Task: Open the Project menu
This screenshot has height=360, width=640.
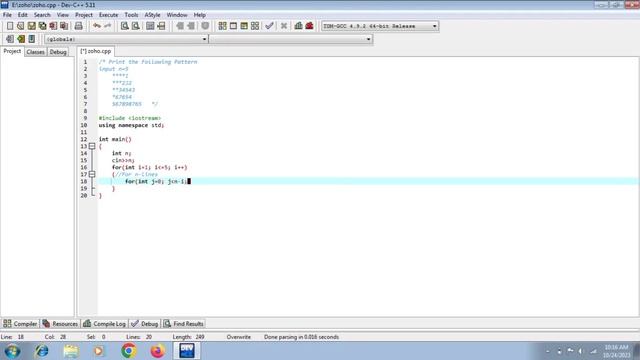Action: [x=84, y=15]
